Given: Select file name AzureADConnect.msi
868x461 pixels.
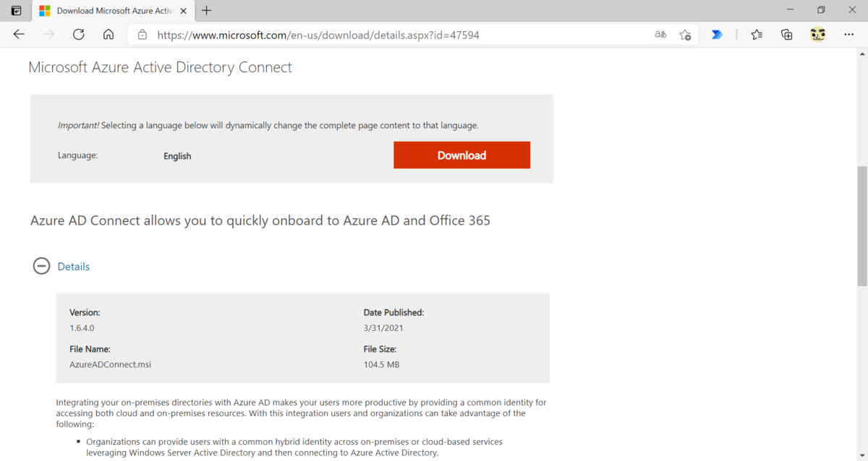Looking at the screenshot, I should 110,364.
